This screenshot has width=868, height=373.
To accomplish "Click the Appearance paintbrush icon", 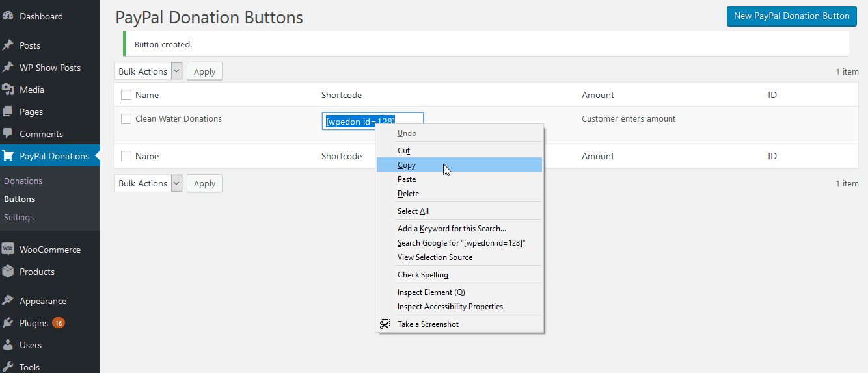I will coord(8,301).
